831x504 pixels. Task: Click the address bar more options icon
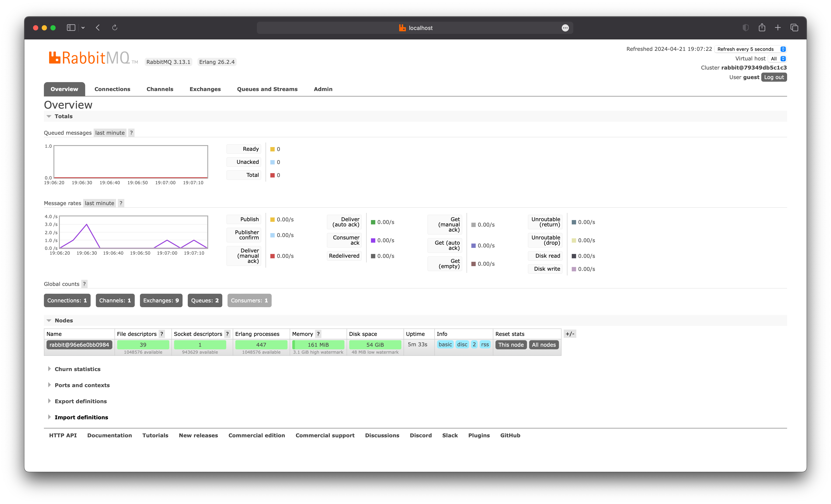(x=565, y=28)
